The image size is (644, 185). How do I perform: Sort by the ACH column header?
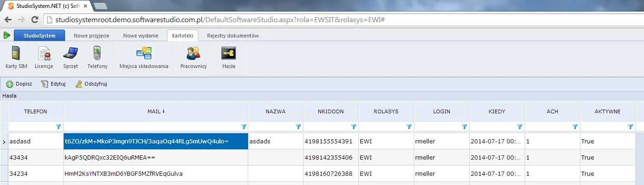click(552, 111)
